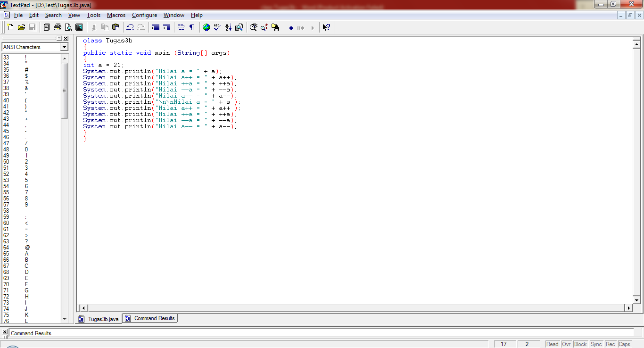Open the File menu
Image resolution: width=644 pixels, height=348 pixels.
18,15
